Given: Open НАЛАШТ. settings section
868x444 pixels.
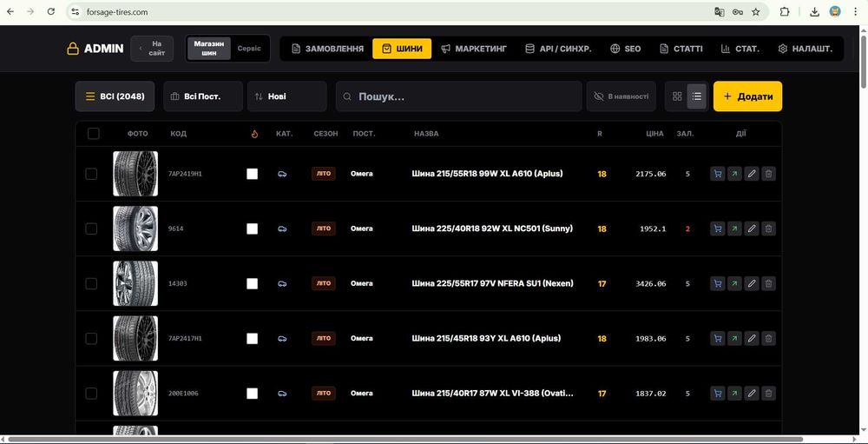Looking at the screenshot, I should (x=805, y=49).
